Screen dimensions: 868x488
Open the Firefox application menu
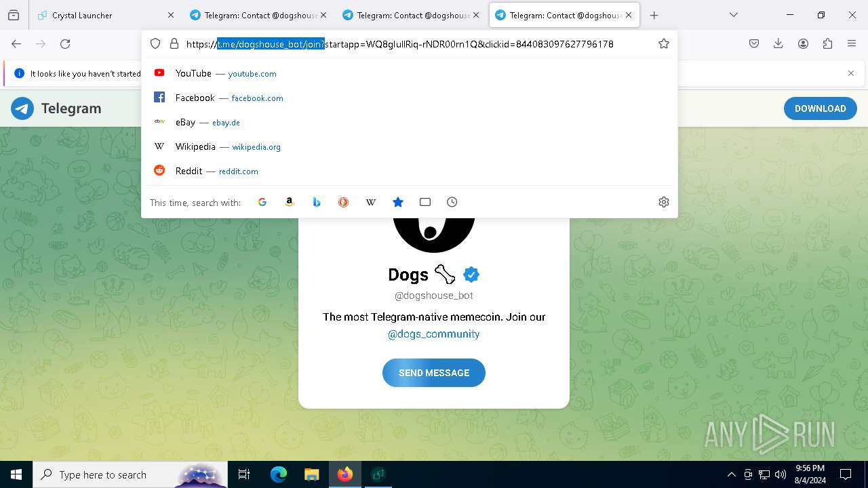(x=852, y=43)
